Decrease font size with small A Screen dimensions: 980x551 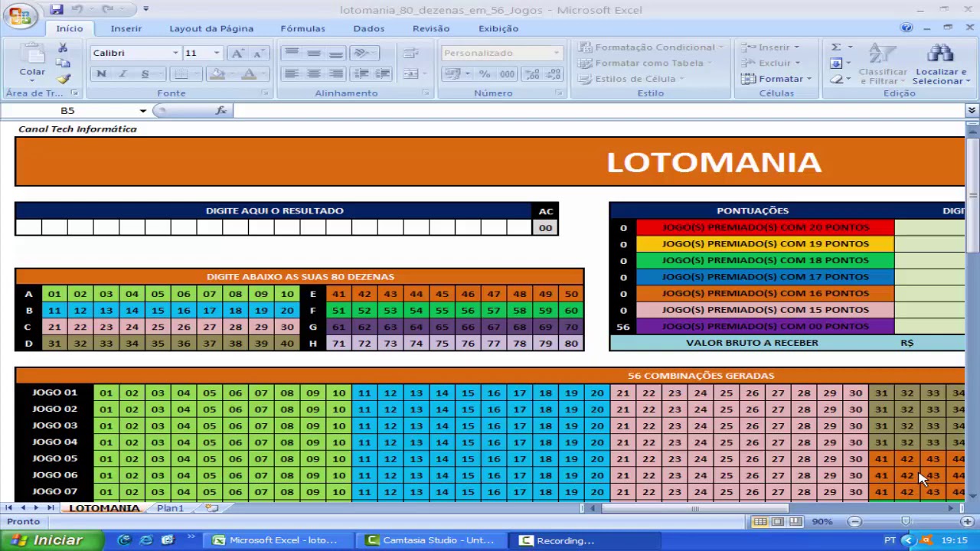258,53
